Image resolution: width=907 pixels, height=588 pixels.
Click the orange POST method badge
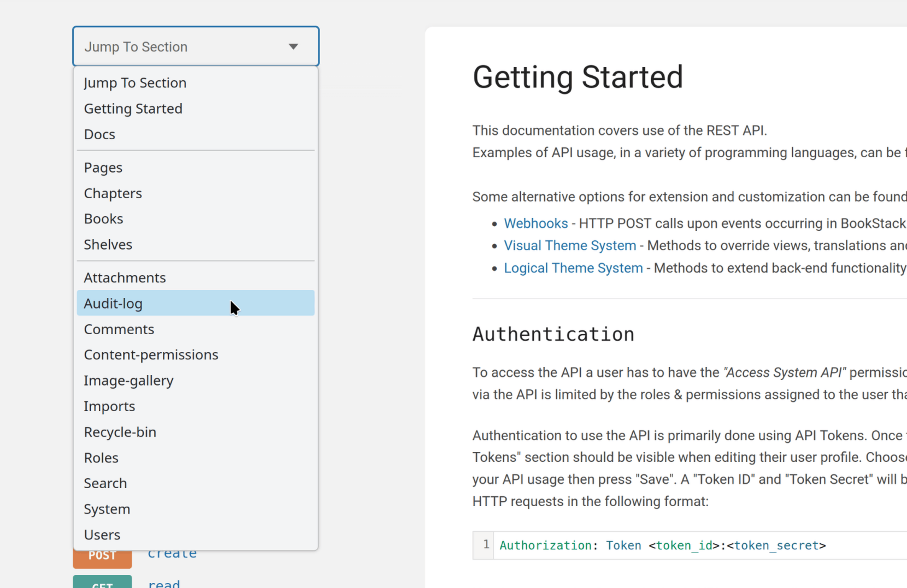pos(102,555)
